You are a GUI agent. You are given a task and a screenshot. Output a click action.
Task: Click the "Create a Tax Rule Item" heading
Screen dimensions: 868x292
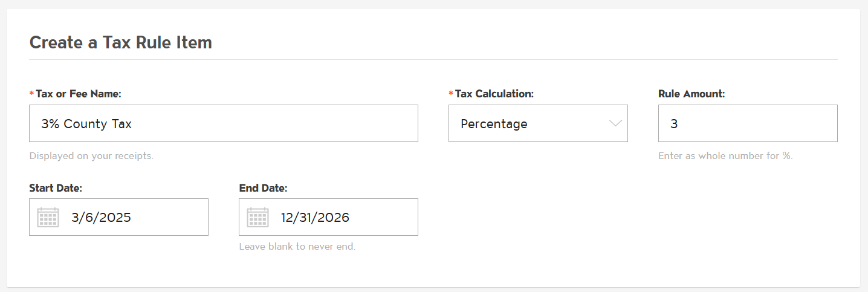(121, 42)
